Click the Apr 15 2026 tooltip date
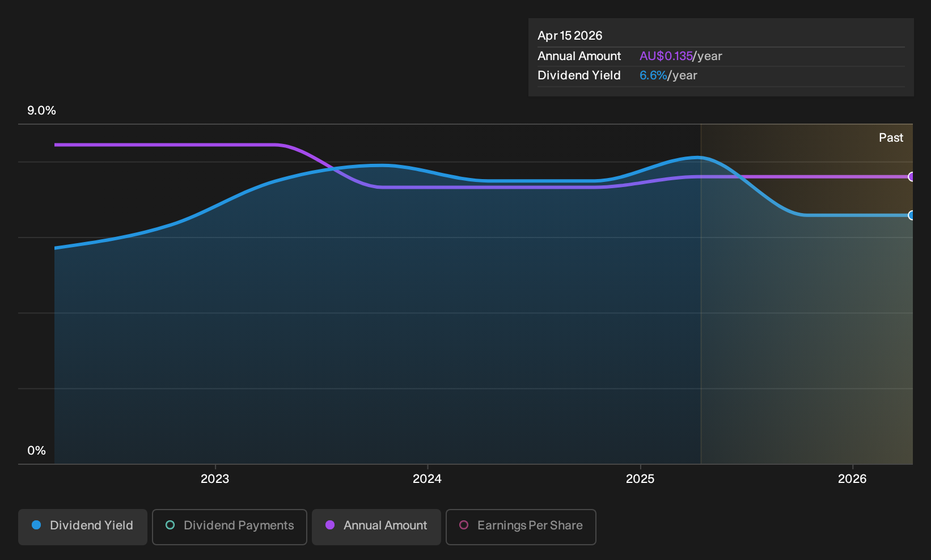931x560 pixels. [570, 36]
